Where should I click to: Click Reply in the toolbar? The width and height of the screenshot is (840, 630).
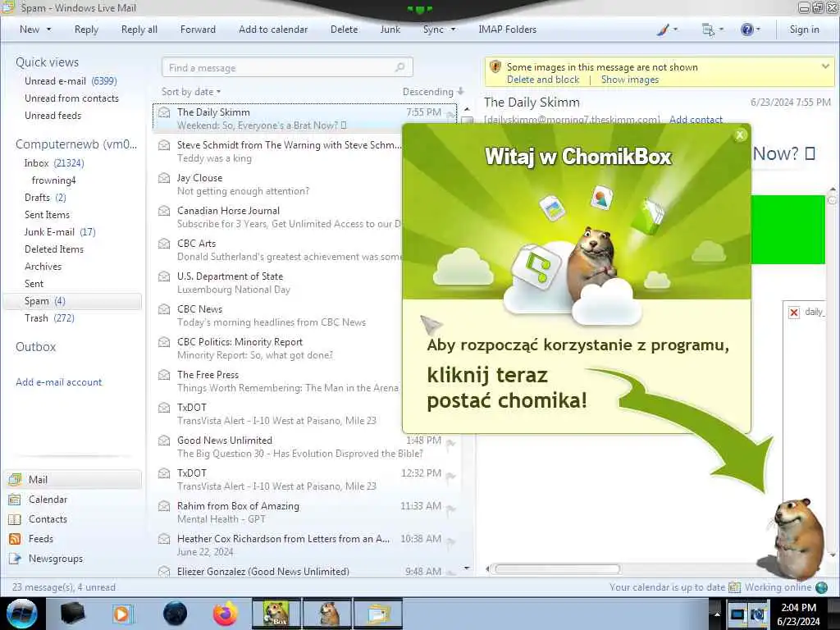(86, 30)
